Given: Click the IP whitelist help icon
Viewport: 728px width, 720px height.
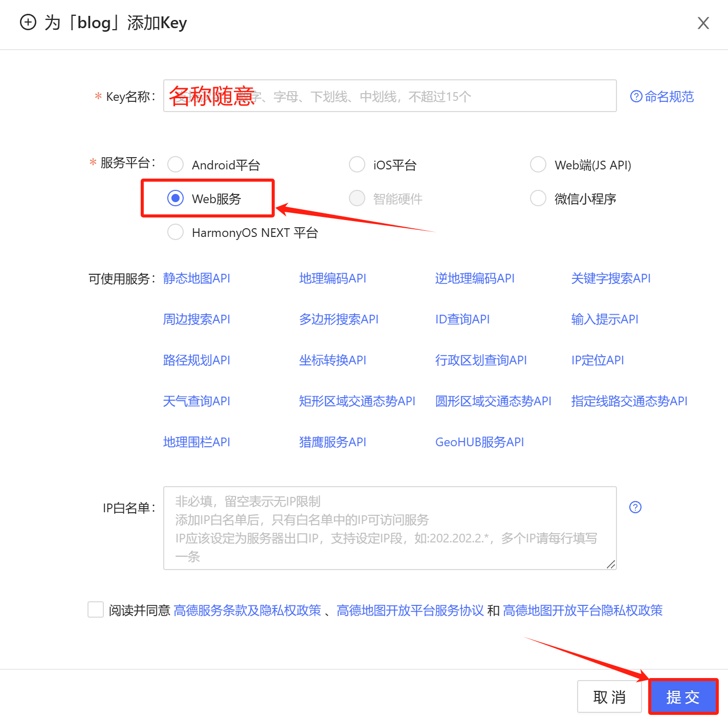Looking at the screenshot, I should pos(635,507).
